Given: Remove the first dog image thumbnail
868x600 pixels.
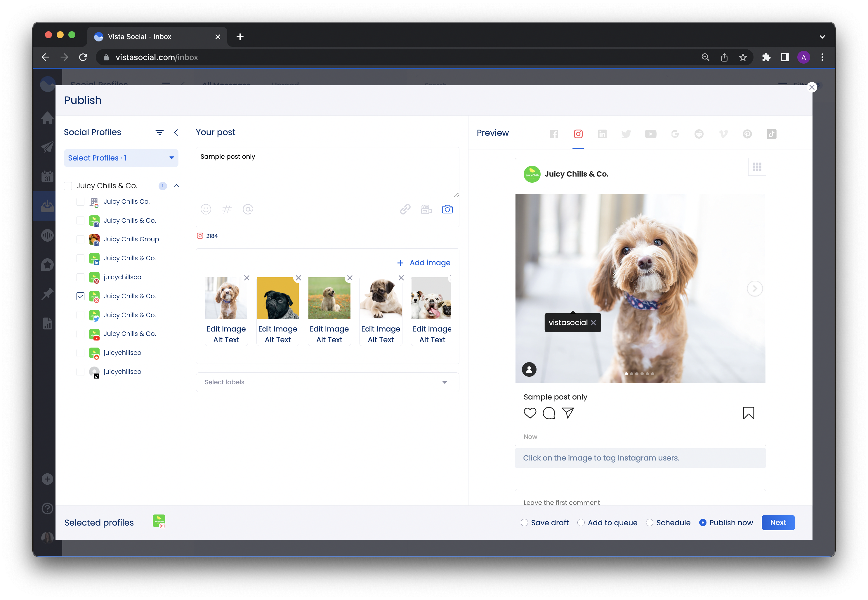Looking at the screenshot, I should click(x=247, y=278).
